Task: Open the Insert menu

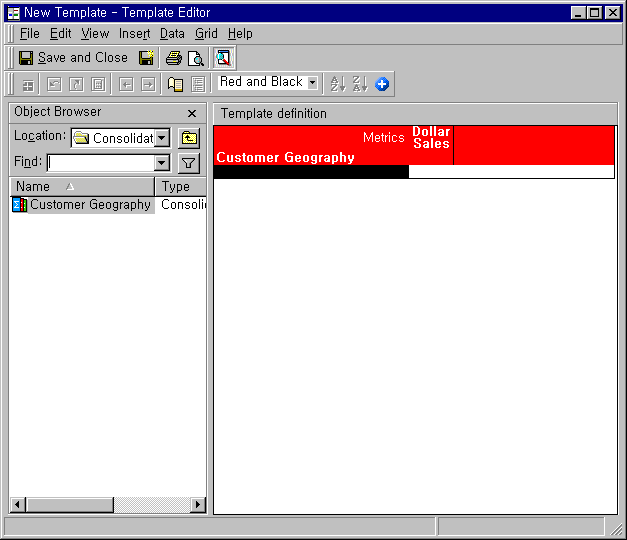Action: (134, 34)
